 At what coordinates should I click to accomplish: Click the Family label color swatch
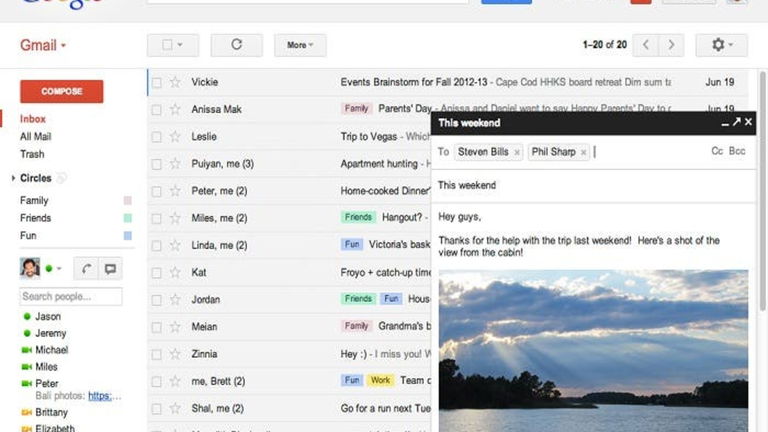[x=128, y=200]
